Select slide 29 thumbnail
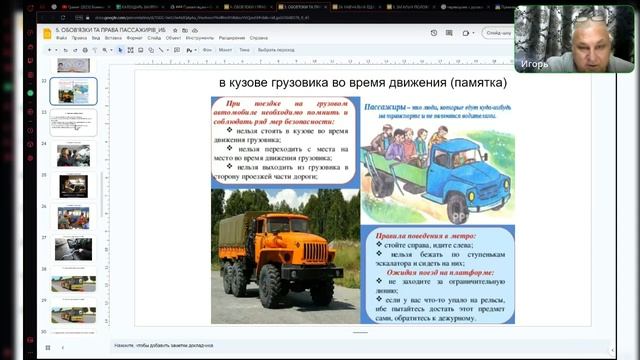 point(73,312)
